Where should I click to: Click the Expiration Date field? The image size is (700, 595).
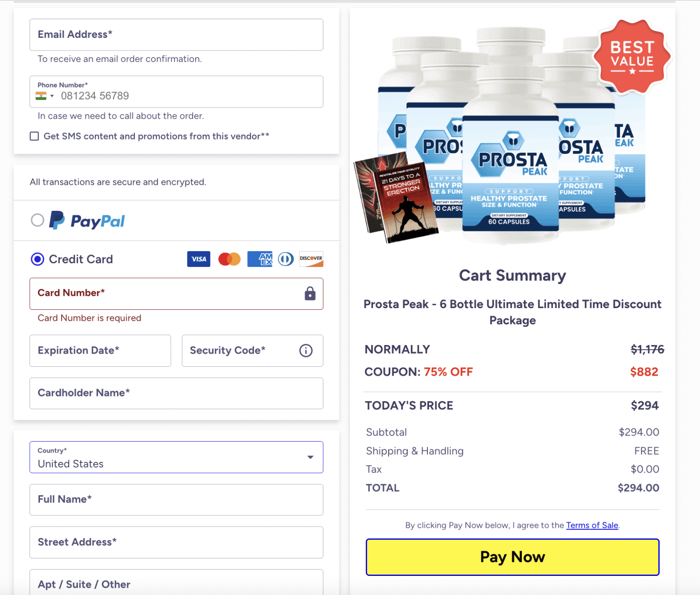tap(100, 351)
